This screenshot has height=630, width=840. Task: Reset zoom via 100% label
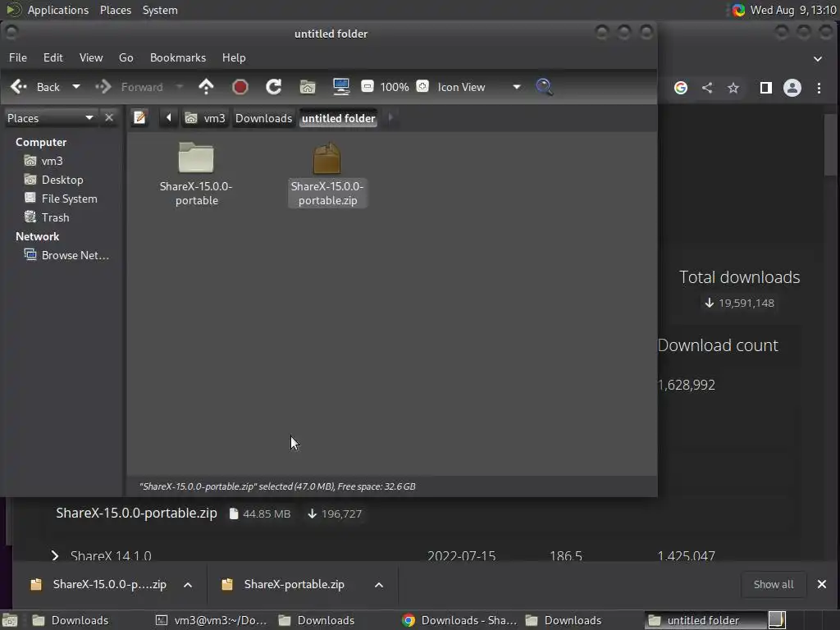(x=395, y=87)
